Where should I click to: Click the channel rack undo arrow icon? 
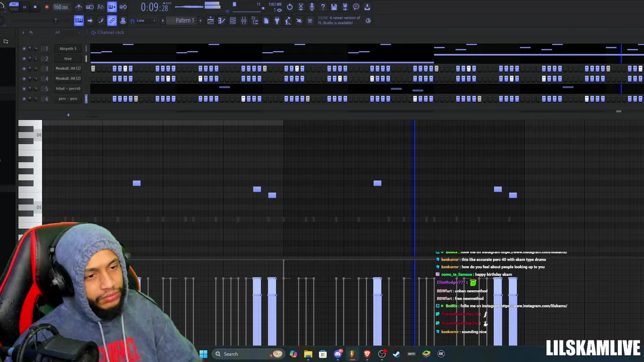coord(31,32)
